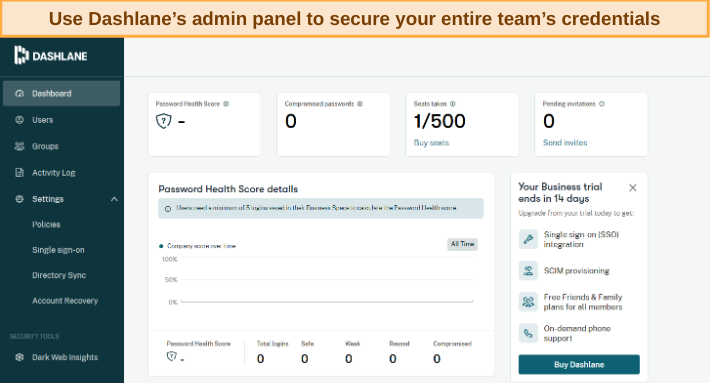Viewport: 710px width, 383px height.
Task: Click Password Health Score info icon
Action: tap(226, 104)
